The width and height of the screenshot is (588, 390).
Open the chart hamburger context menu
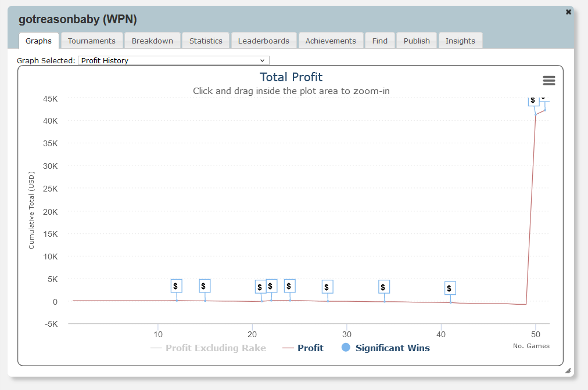pos(548,81)
